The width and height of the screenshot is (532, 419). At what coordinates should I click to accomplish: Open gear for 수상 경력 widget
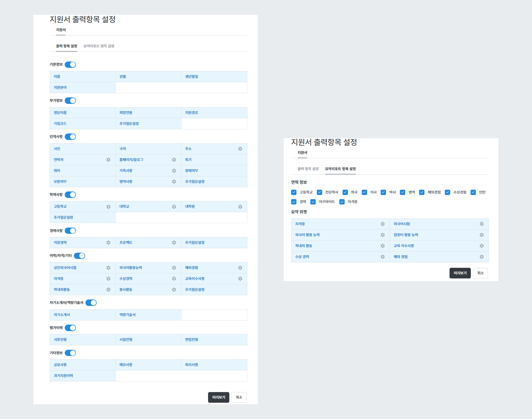coord(383,257)
